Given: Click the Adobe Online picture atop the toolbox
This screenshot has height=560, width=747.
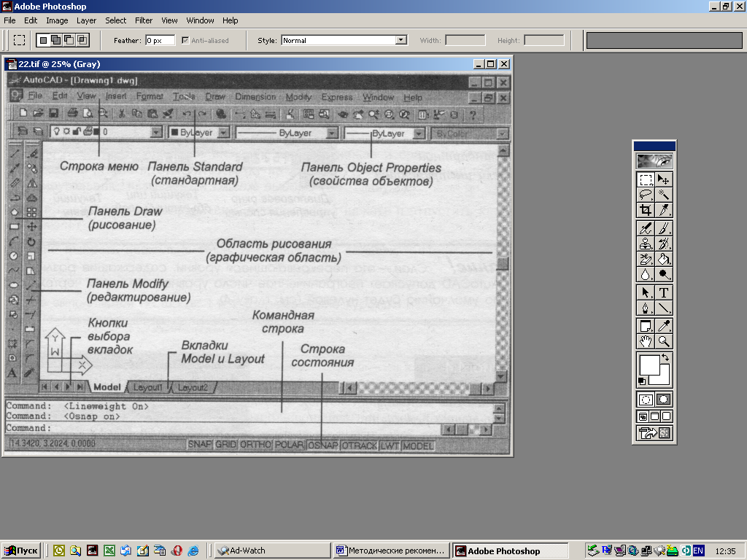Looking at the screenshot, I should [x=654, y=161].
